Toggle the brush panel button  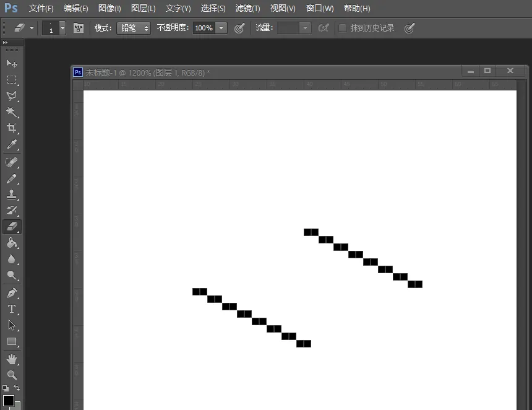coord(79,28)
